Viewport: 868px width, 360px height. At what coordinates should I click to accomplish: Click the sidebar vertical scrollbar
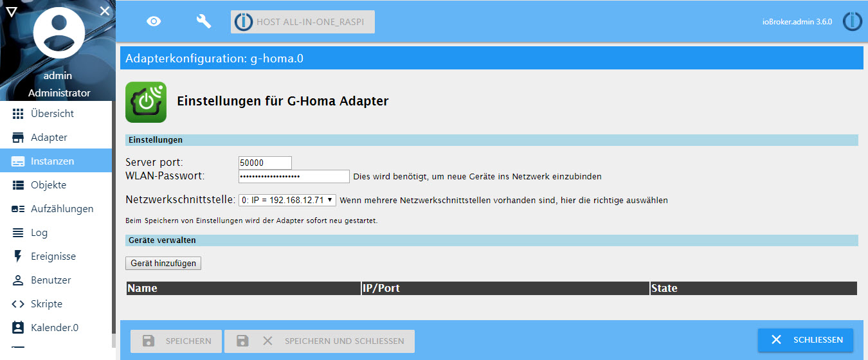[114, 225]
